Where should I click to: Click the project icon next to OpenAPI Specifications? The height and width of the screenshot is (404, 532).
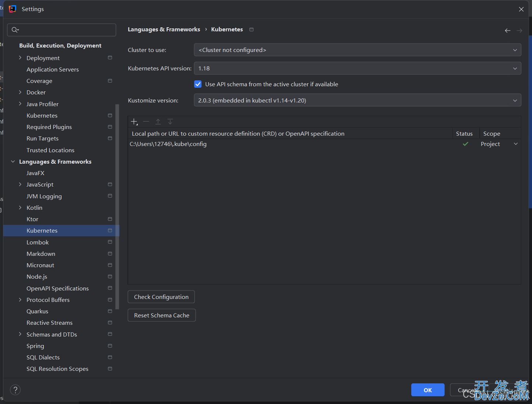[110, 288]
